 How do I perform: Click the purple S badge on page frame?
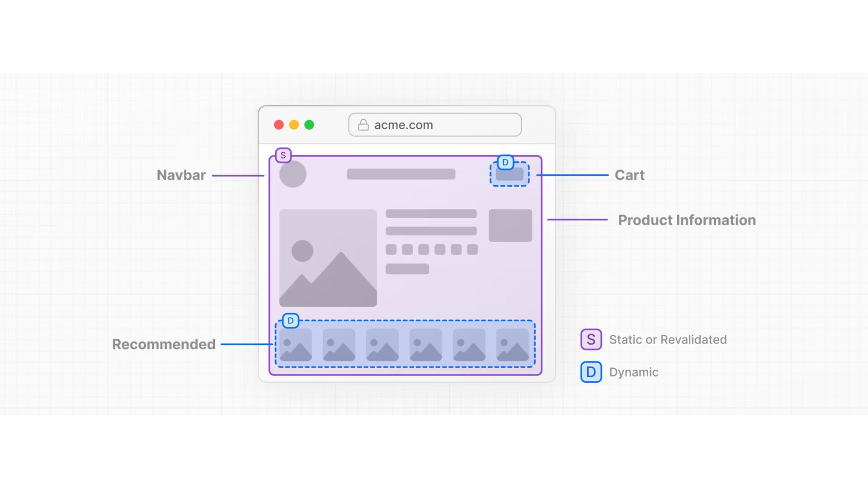tap(283, 155)
